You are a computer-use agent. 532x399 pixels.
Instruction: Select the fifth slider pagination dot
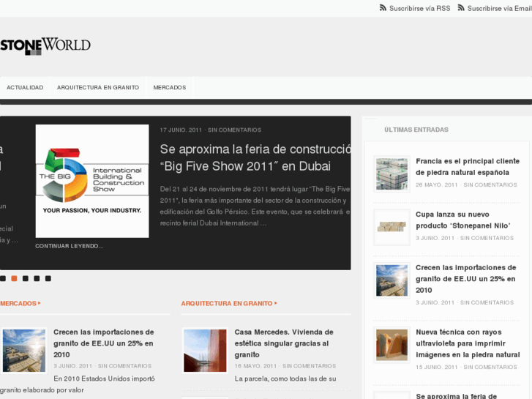[48, 278]
